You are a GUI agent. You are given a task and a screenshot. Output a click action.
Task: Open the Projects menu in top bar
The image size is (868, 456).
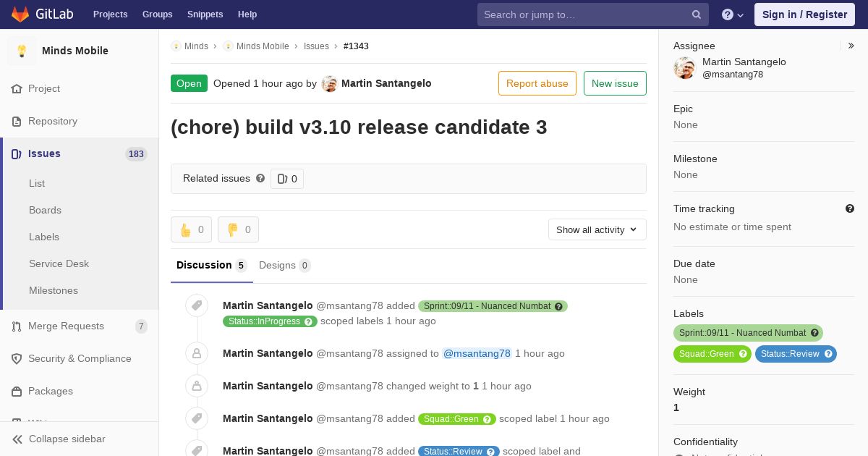click(x=110, y=14)
